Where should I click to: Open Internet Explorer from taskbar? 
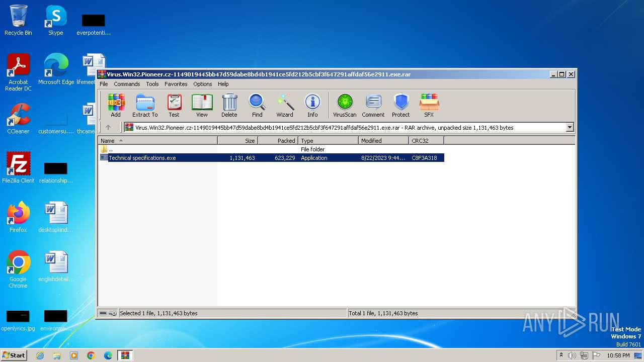coord(40,355)
